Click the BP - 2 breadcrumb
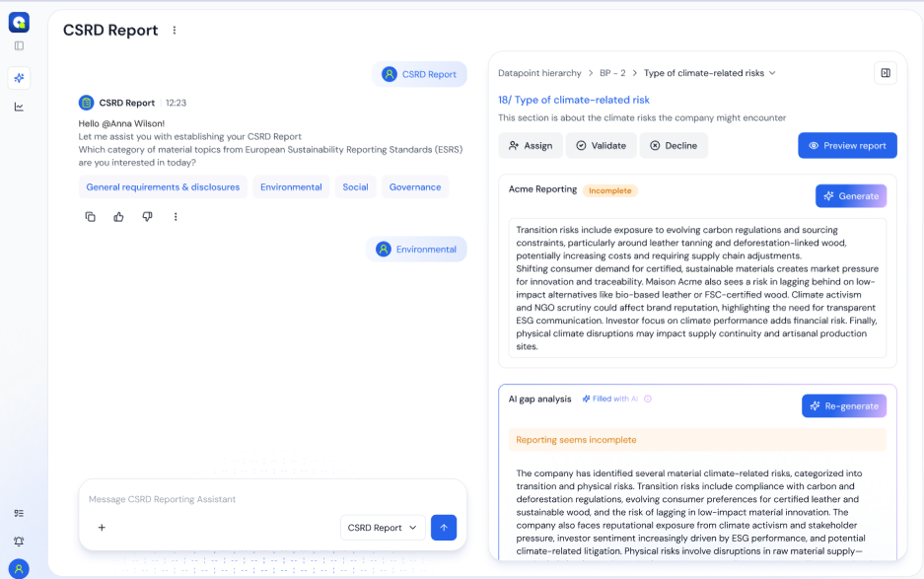 (612, 73)
